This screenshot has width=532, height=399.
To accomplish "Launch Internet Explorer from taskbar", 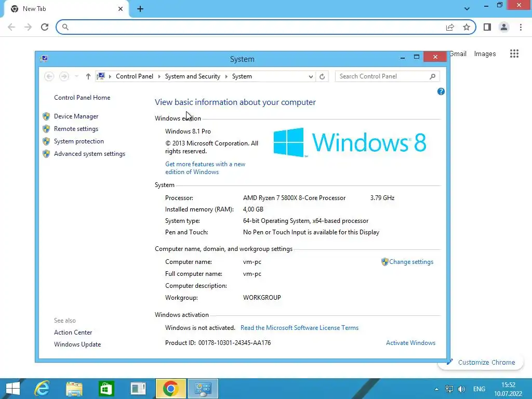I will 43,389.
